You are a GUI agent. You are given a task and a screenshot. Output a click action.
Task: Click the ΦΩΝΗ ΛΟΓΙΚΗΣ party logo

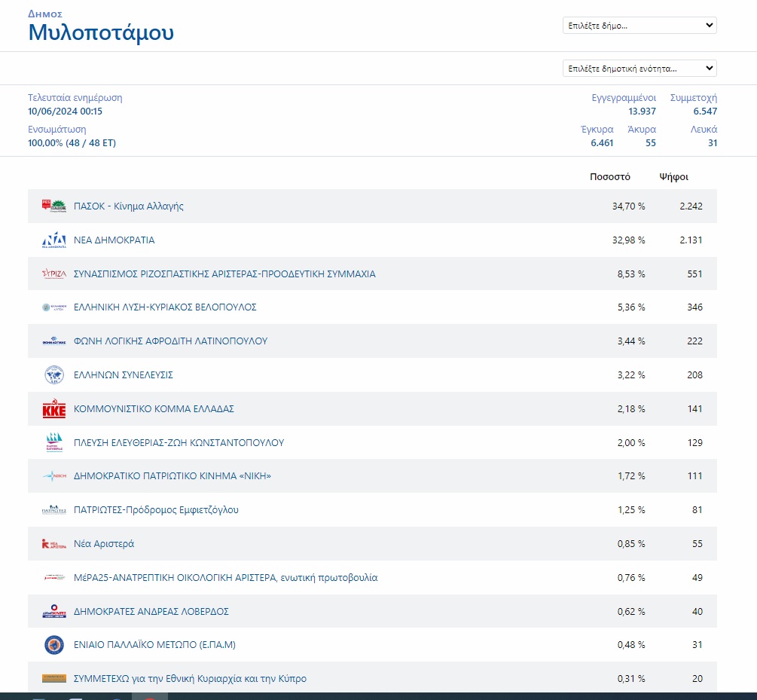pyautogui.click(x=54, y=341)
